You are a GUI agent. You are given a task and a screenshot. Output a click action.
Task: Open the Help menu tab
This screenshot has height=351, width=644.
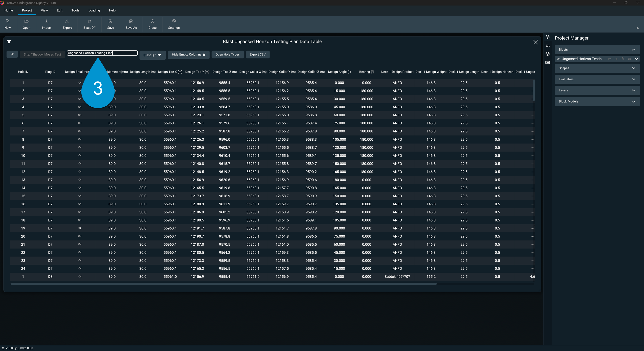pos(112,10)
